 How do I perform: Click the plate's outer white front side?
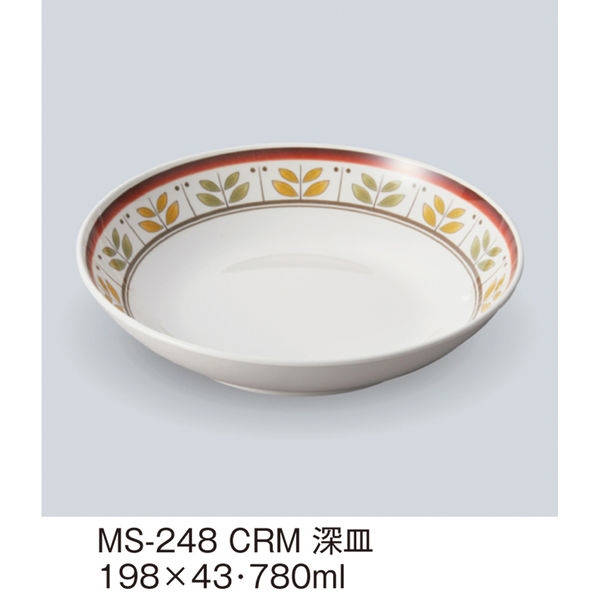(x=298, y=367)
